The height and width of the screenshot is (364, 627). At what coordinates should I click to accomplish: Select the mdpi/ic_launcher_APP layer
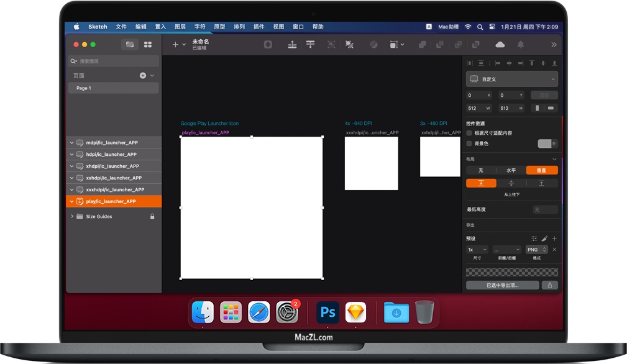click(114, 143)
